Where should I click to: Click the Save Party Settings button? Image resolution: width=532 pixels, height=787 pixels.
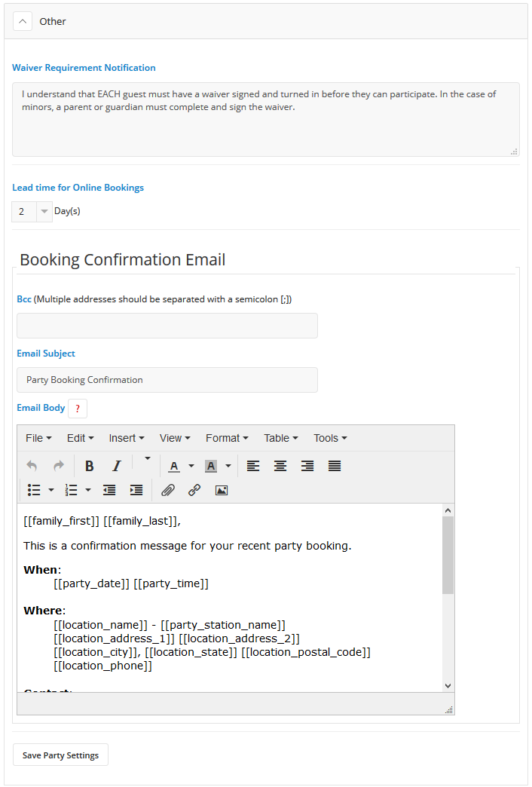coord(60,754)
